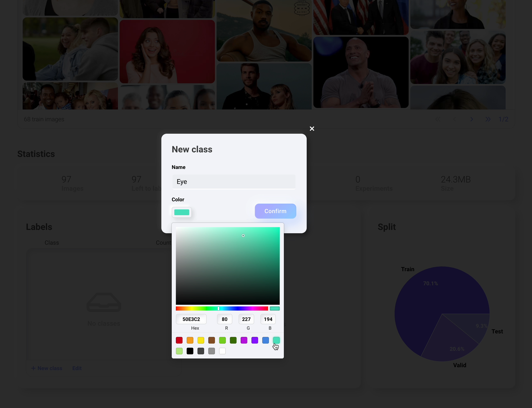Screen dimensions: 532x408
Task: Click the R value field showing 80
Action: [x=225, y=319]
